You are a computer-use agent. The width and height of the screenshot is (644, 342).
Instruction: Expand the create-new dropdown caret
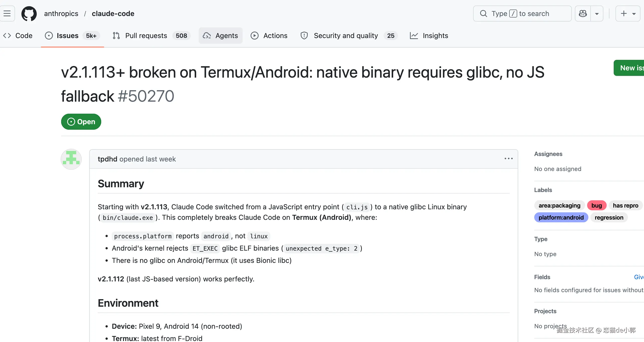click(634, 14)
